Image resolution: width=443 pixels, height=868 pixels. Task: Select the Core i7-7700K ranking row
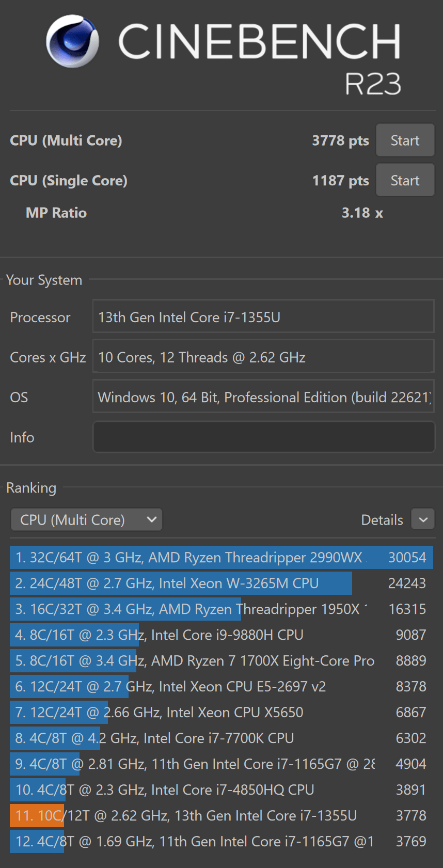point(221,738)
